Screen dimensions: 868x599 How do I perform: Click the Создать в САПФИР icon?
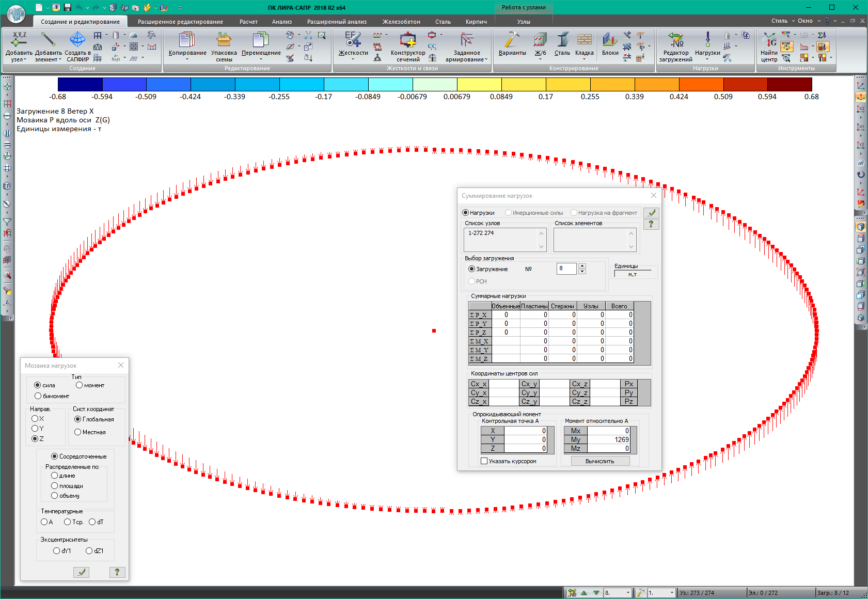click(77, 40)
